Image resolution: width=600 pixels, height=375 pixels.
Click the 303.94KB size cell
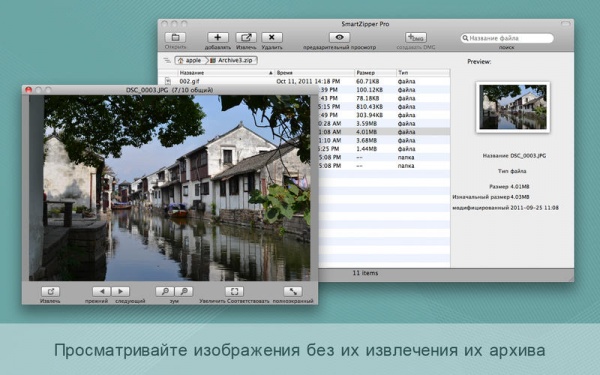pos(369,115)
